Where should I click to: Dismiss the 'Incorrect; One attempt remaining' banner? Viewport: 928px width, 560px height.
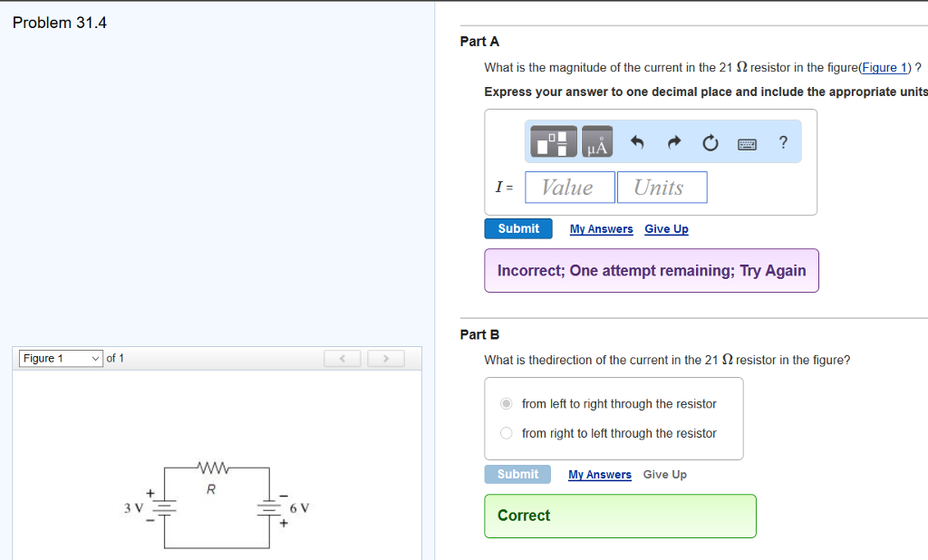point(651,270)
